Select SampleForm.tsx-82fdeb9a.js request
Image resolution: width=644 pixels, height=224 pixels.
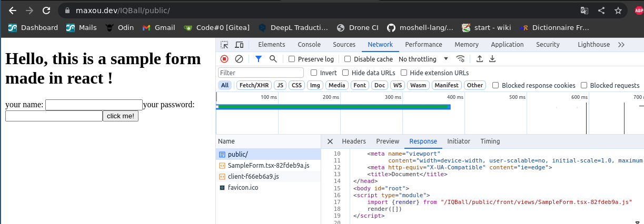click(269, 165)
